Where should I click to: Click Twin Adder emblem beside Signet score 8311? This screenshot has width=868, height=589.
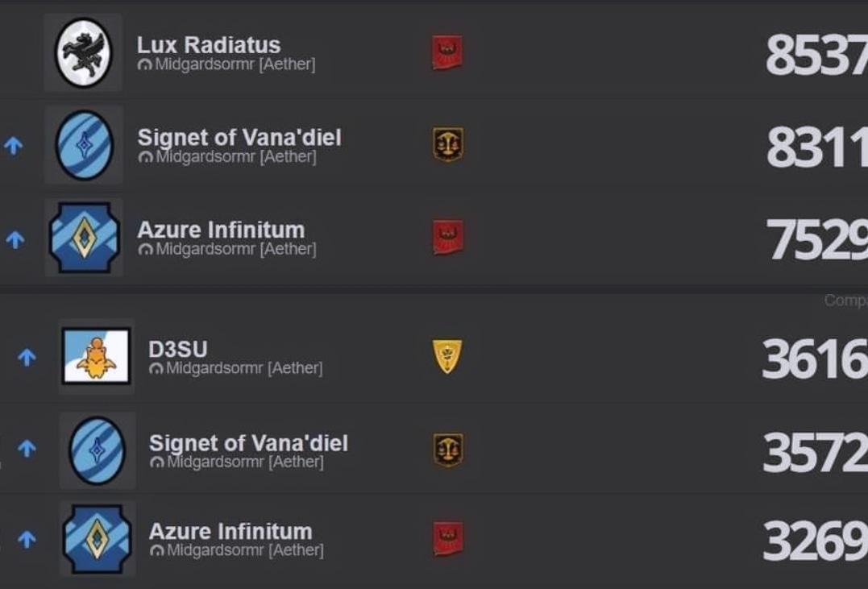pos(448,145)
